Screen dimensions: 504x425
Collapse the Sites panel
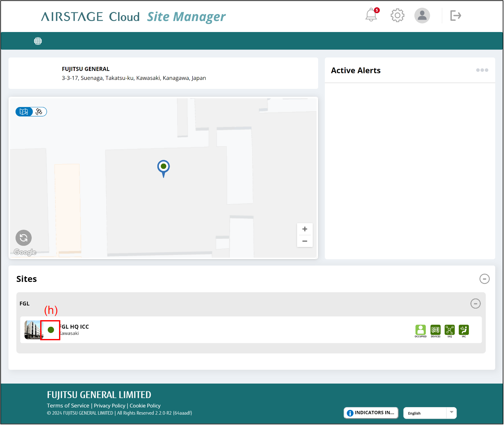click(484, 279)
